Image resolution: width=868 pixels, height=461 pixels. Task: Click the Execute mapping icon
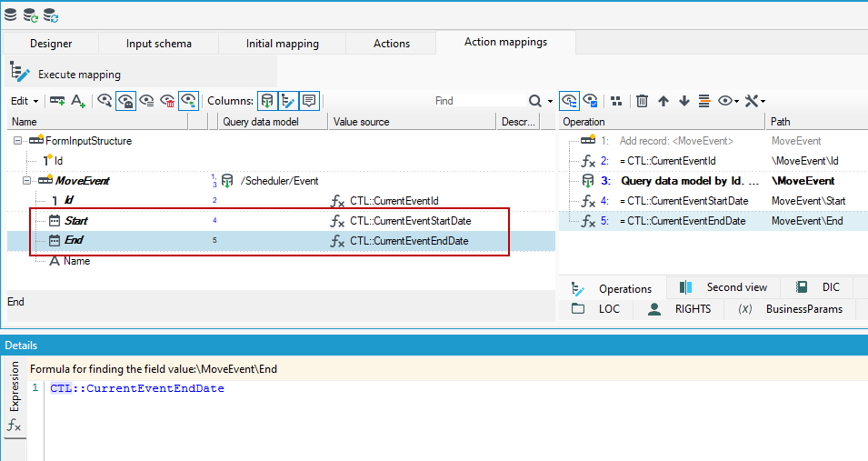point(20,73)
